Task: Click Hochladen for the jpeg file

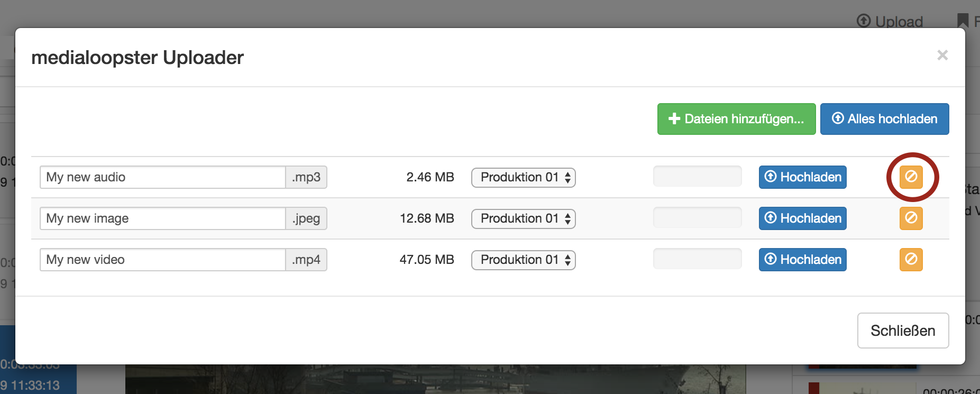Action: (x=802, y=218)
